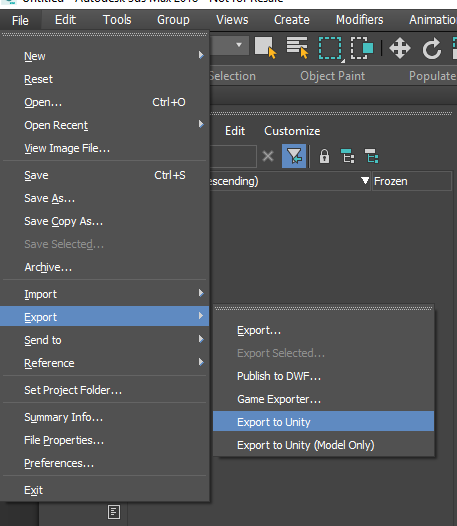Switch to the Object Paint ribbon tab

(x=333, y=76)
